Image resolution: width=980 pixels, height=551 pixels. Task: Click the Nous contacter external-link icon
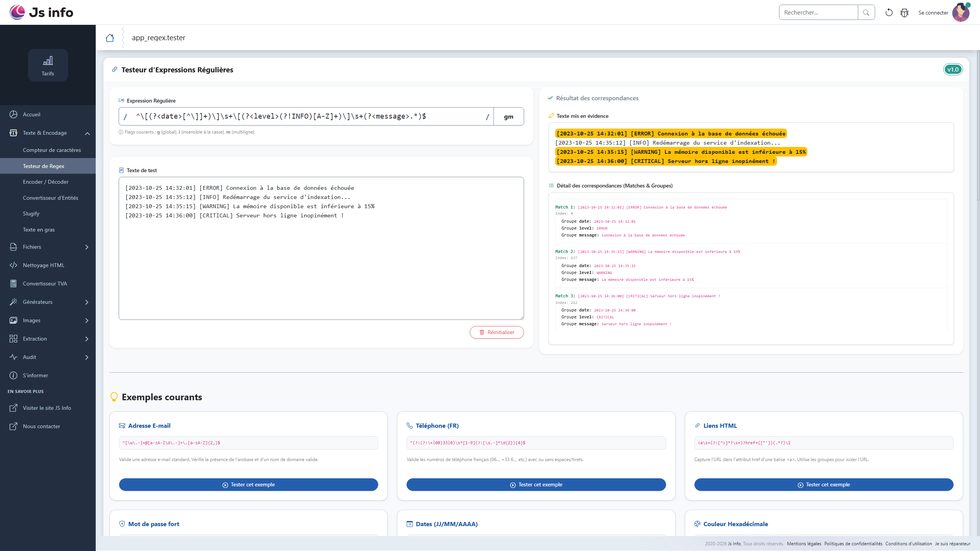tap(13, 426)
